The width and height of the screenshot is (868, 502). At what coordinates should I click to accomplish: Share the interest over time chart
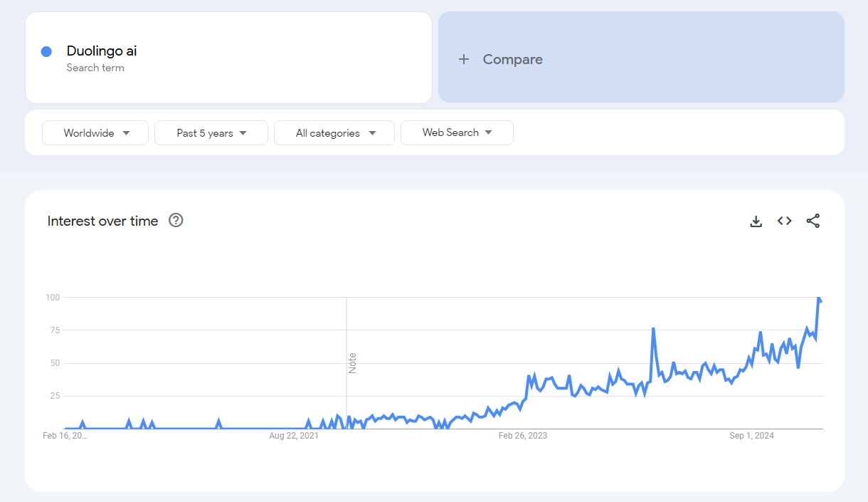click(x=813, y=221)
